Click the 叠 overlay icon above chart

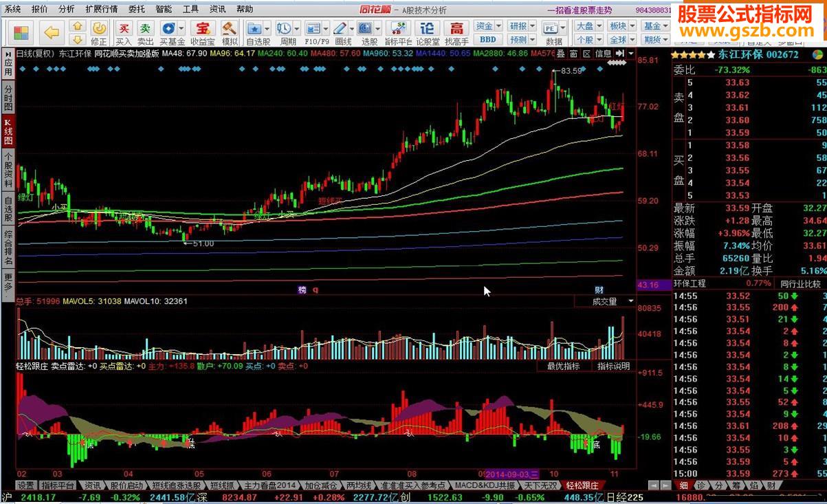pos(560,54)
